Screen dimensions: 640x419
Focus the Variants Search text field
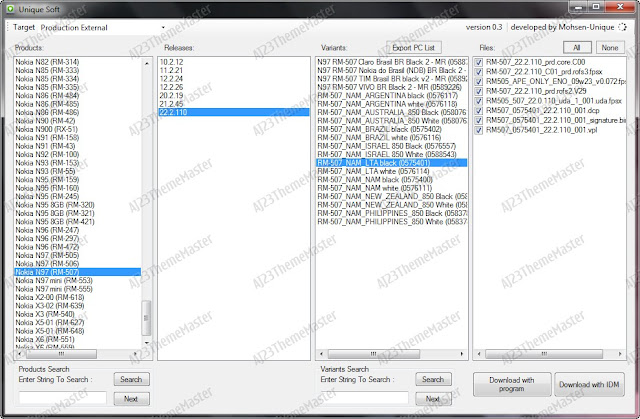(364, 398)
